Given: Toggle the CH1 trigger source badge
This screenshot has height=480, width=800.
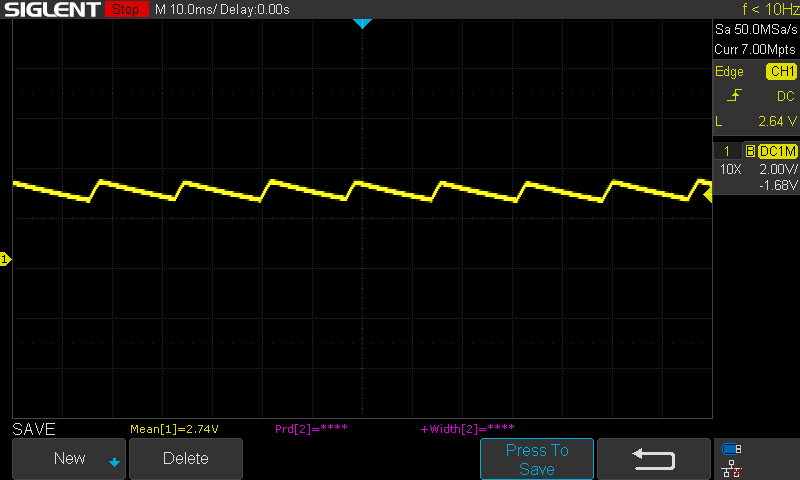Looking at the screenshot, I should tap(781, 72).
